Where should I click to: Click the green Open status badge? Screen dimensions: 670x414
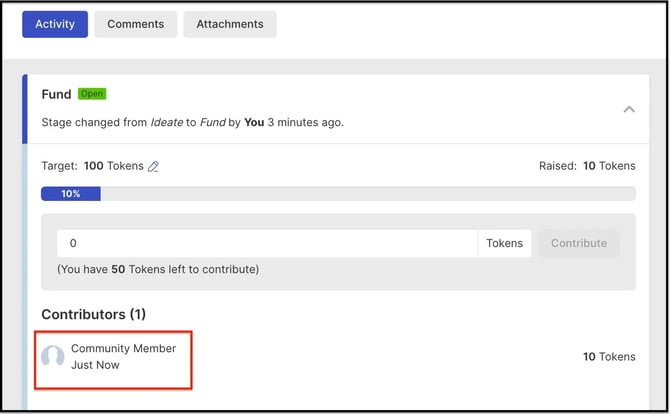(92, 94)
